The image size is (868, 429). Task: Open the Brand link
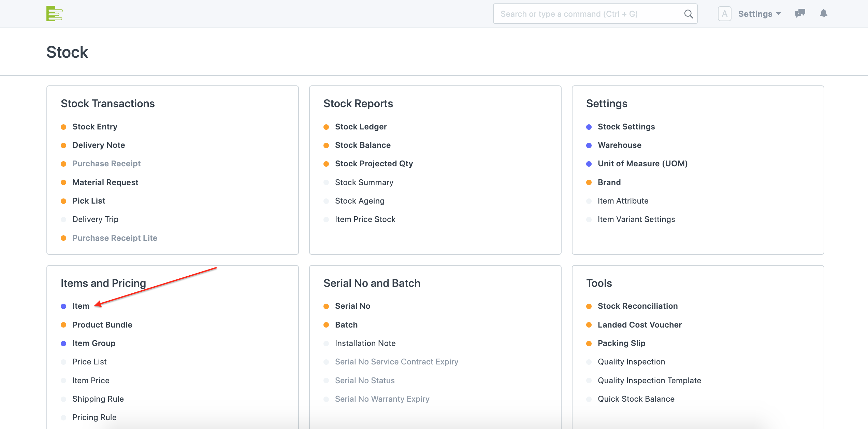pyautogui.click(x=609, y=182)
